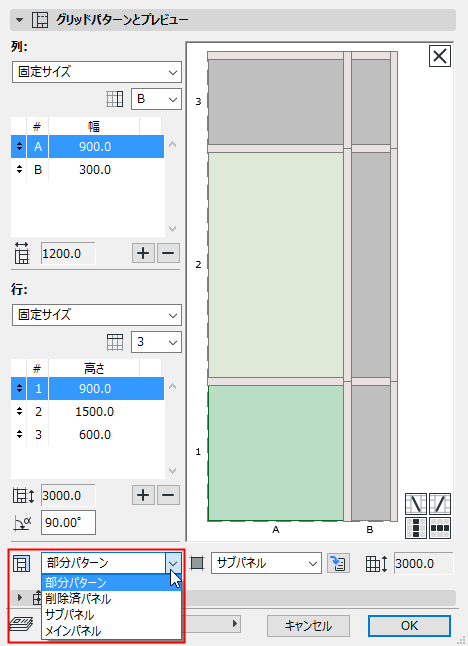This screenshot has width=468, height=646.
Task: Click the angle field showing 90.00°
Action: point(68,522)
